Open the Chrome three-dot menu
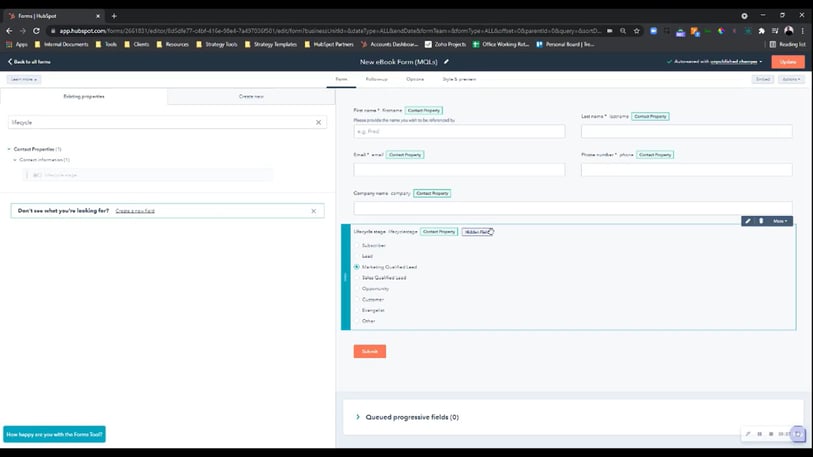 pos(802,31)
